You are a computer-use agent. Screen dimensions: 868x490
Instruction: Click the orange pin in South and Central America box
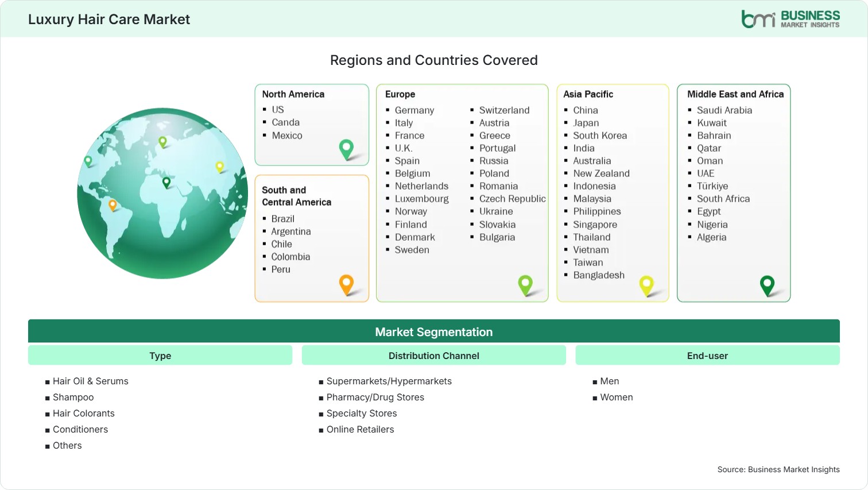coord(346,284)
